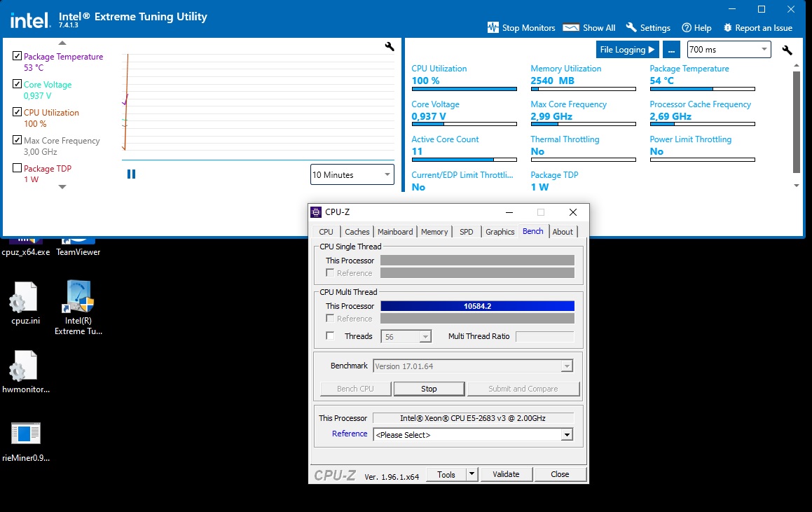
Task: Click the Reference link label in CPU-Z
Action: tap(350, 434)
